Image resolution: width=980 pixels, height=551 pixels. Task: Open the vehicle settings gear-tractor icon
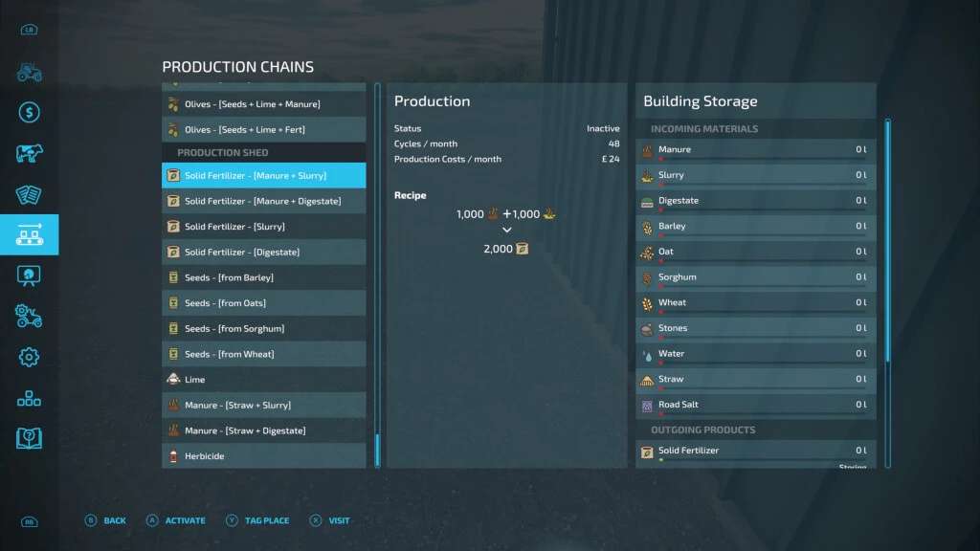pyautogui.click(x=29, y=317)
